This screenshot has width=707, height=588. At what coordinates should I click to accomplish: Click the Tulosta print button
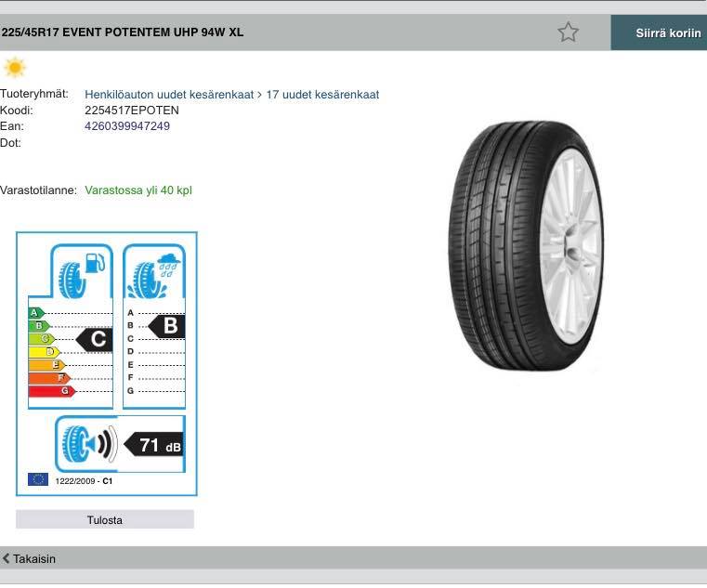coord(105,520)
